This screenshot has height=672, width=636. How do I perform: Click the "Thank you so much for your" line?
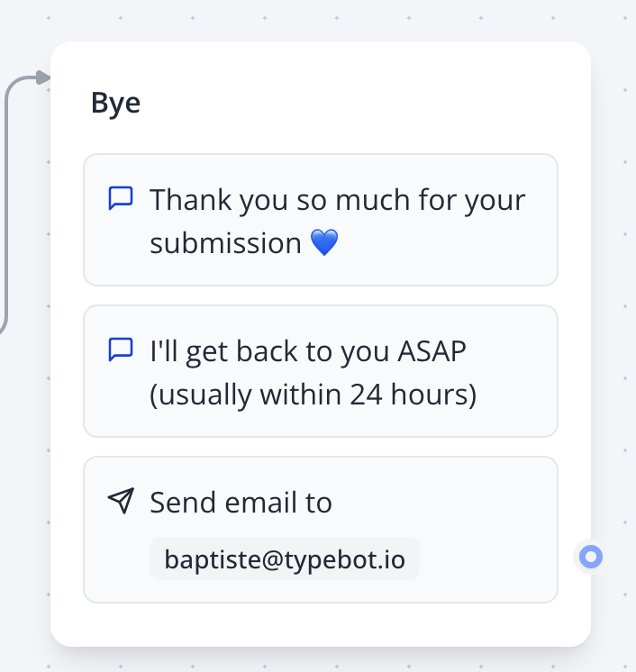(337, 199)
